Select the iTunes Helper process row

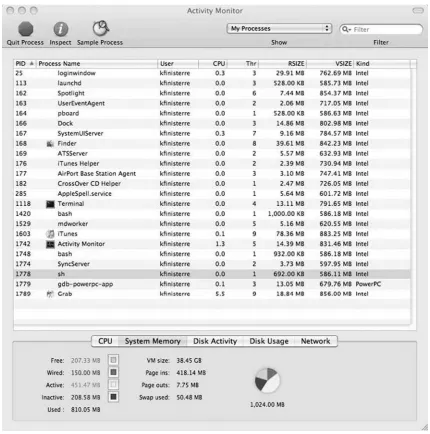212,164
